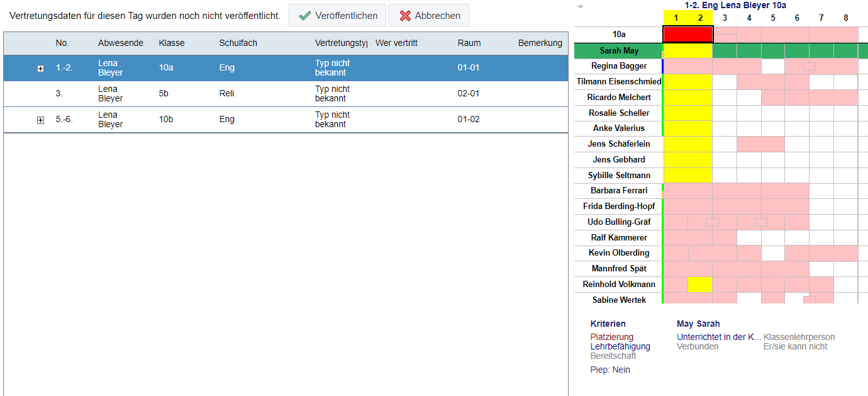Click the Verbunden criterion text
Image resolution: width=868 pixels, height=396 pixels.
click(698, 346)
